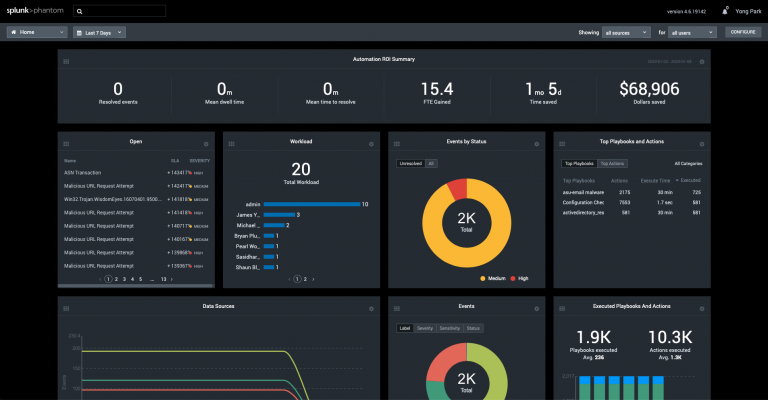Image resolution: width=768 pixels, height=400 pixels.
Task: Click the search input field
Action: pos(120,11)
